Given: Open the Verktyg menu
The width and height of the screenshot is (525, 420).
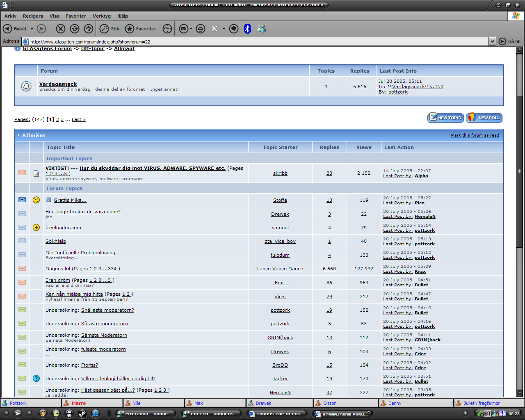Looking at the screenshot, I should click(101, 16).
